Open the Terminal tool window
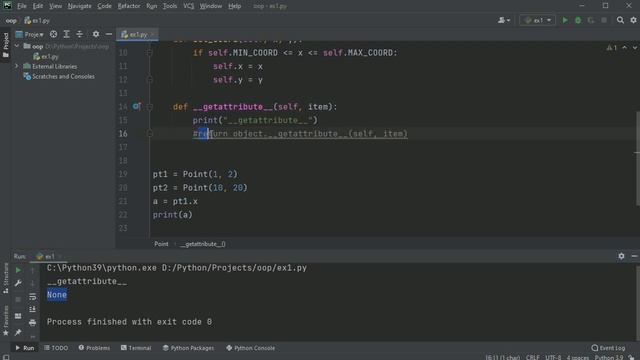The image size is (640, 360). point(136,348)
